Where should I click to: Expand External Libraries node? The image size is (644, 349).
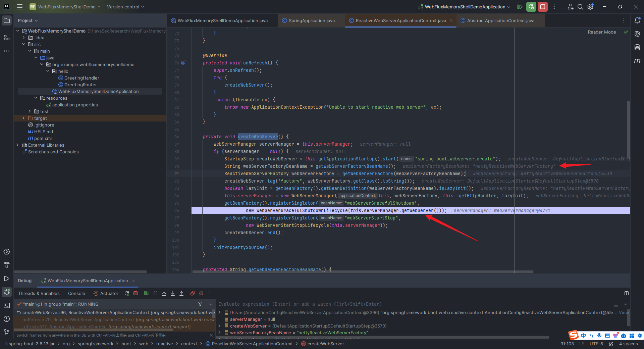pyautogui.click(x=17, y=145)
